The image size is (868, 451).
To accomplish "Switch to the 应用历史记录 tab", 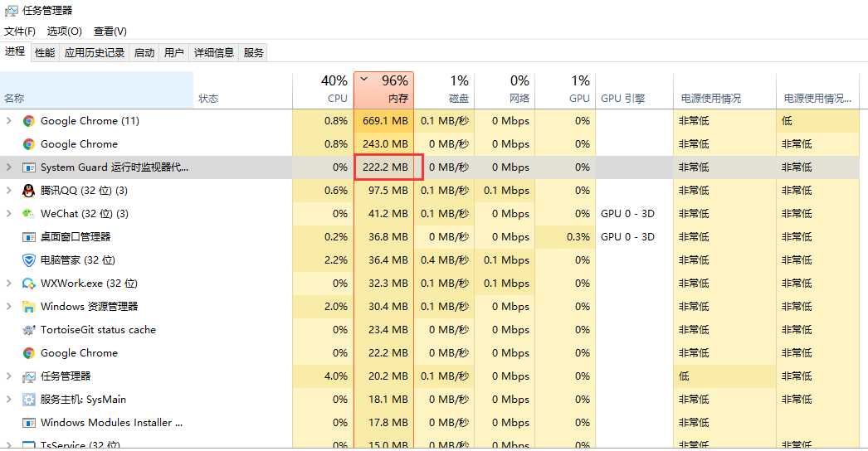I will [x=95, y=52].
